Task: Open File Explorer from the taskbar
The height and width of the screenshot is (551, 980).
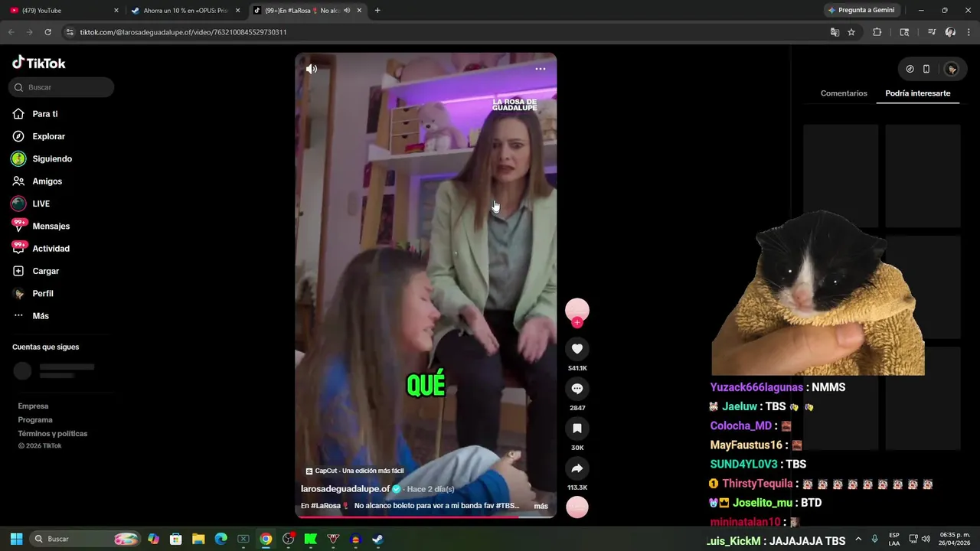Action: click(x=198, y=539)
